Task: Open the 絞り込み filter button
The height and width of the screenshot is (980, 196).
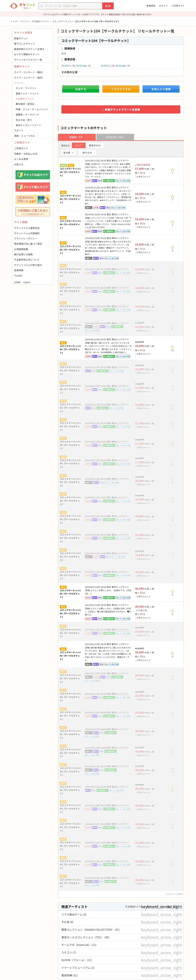Action: click(87, 153)
